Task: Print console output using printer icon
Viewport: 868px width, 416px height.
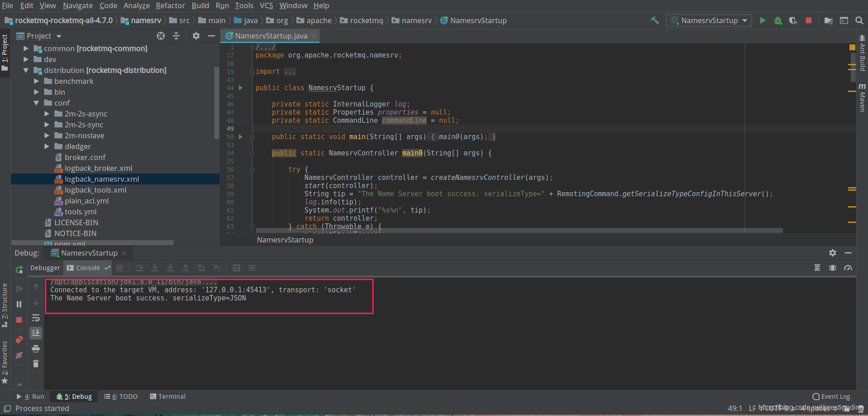Action: 36,348
